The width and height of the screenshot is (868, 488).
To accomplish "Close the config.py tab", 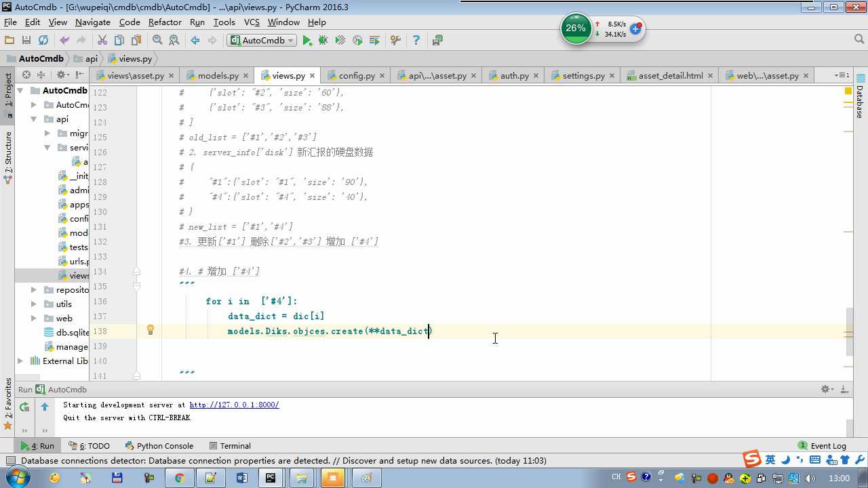I will coord(382,76).
